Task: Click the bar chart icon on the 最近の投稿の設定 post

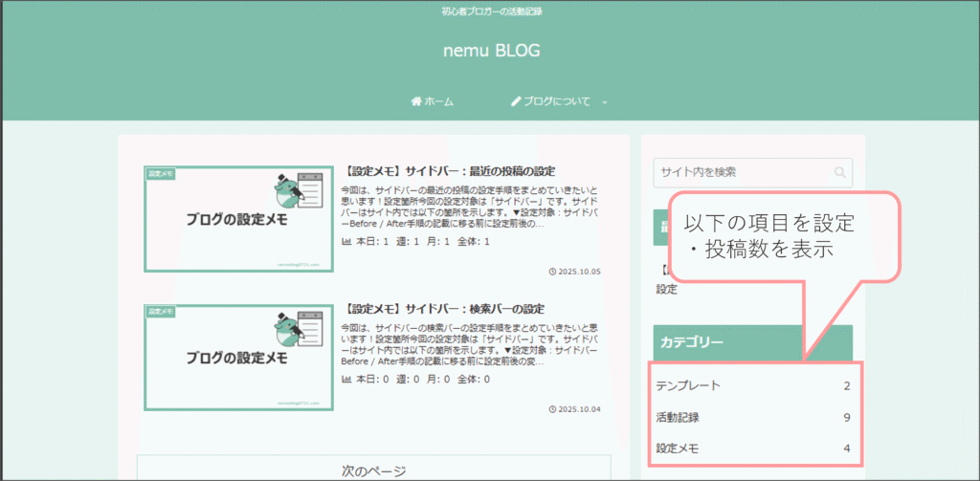Action: (346, 242)
